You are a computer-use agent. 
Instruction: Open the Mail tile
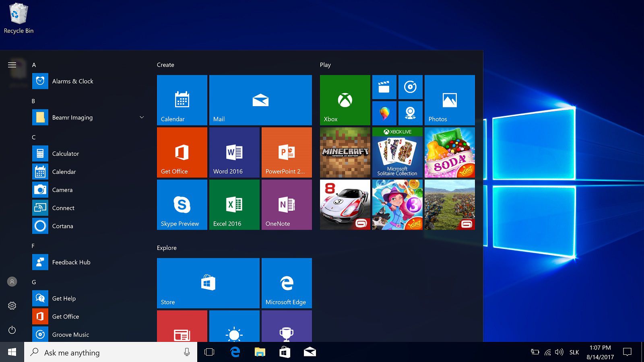pyautogui.click(x=260, y=100)
